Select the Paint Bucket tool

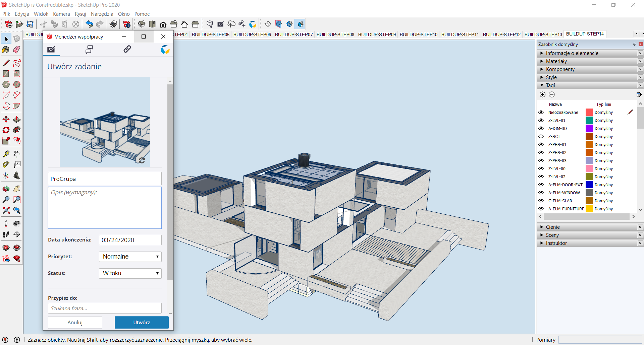(x=6, y=50)
